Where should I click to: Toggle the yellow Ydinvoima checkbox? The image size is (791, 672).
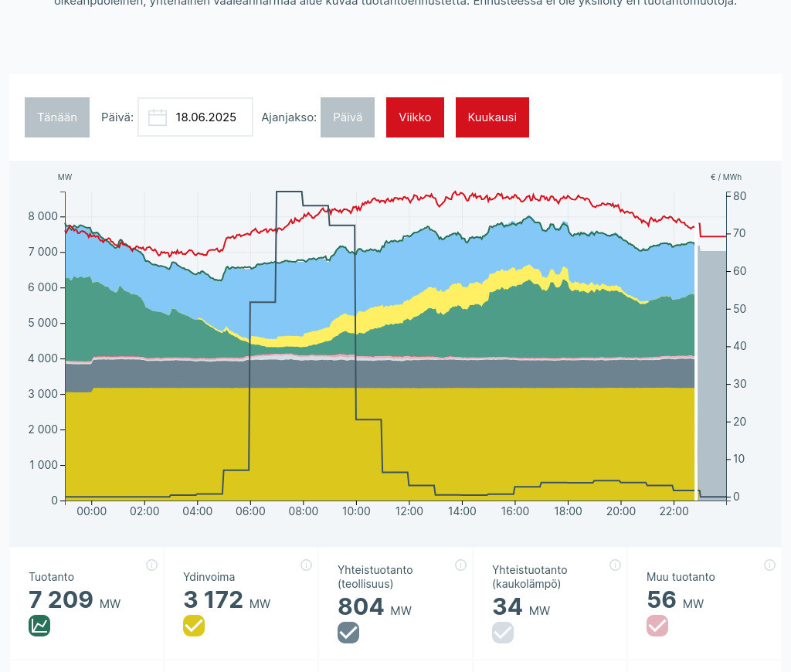[194, 626]
